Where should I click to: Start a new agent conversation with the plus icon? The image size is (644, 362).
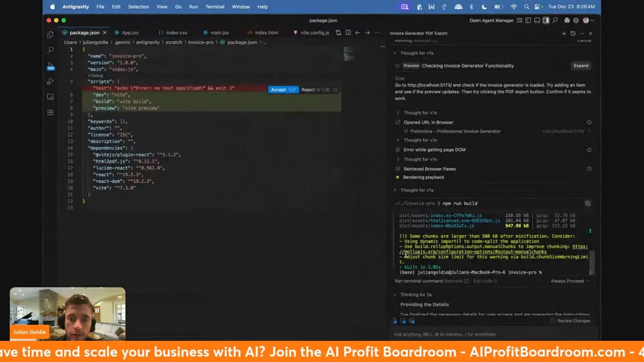pos(564,33)
